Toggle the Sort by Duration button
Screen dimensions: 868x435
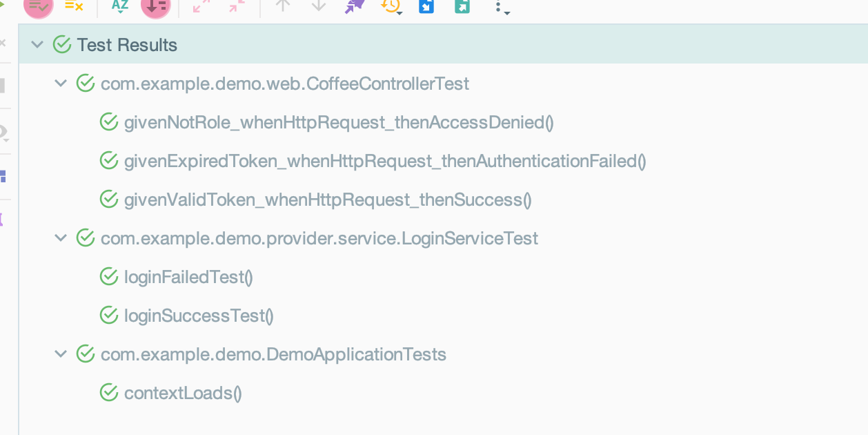(155, 6)
